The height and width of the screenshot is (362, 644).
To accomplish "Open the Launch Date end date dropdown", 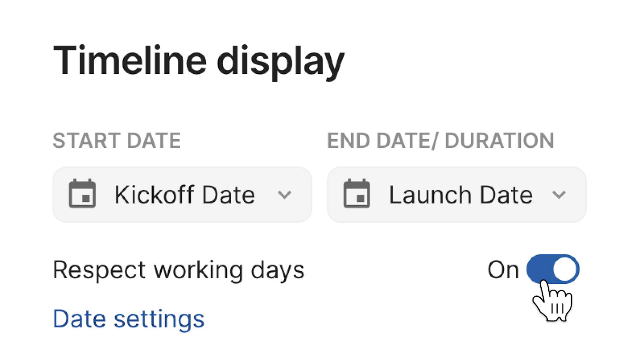I will 456,194.
